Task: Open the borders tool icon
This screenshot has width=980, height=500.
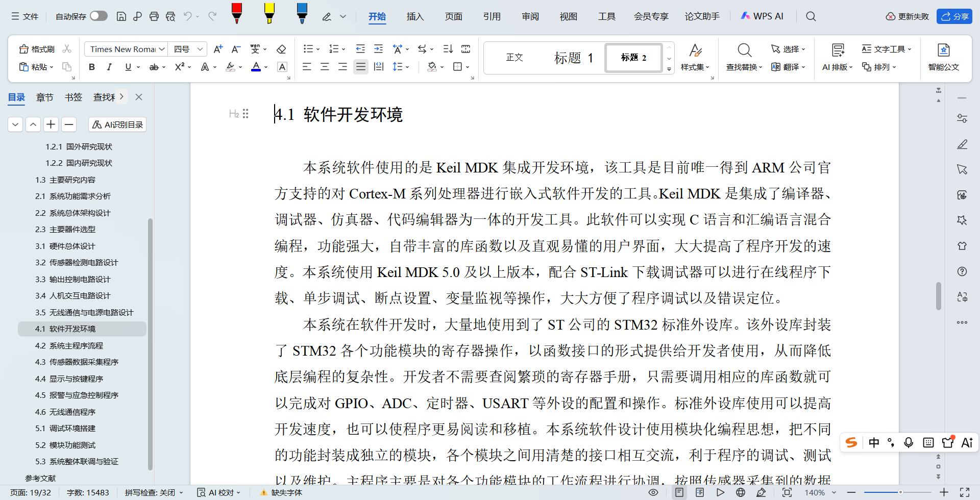Action: 458,67
